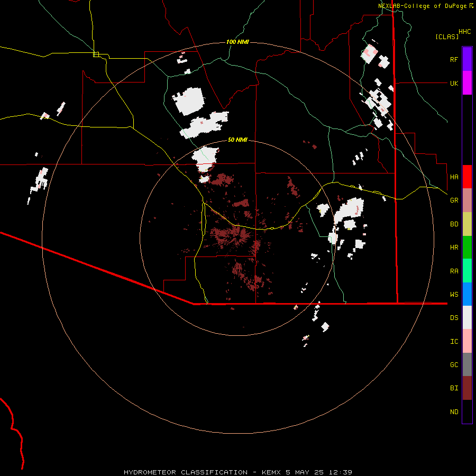Click the HHC product label
Screen dimensions: 476x476
465,32
